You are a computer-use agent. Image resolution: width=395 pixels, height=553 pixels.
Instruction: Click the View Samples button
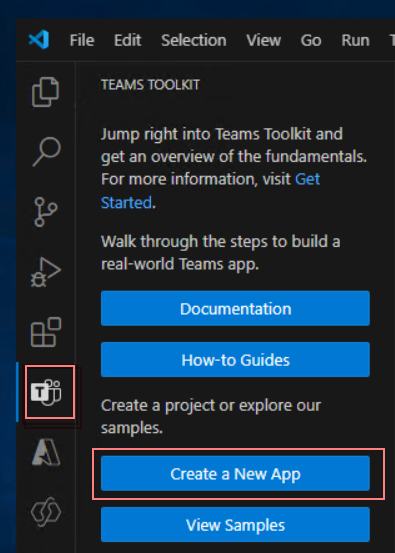(x=235, y=524)
